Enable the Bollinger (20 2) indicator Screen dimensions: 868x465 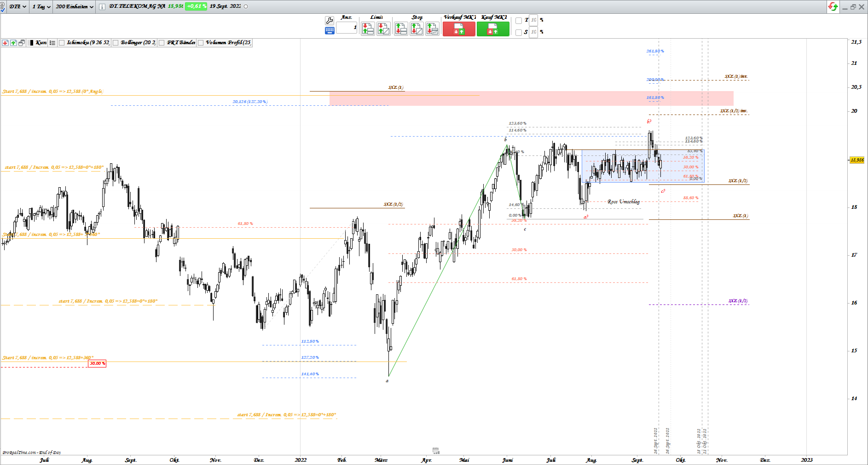click(x=116, y=43)
